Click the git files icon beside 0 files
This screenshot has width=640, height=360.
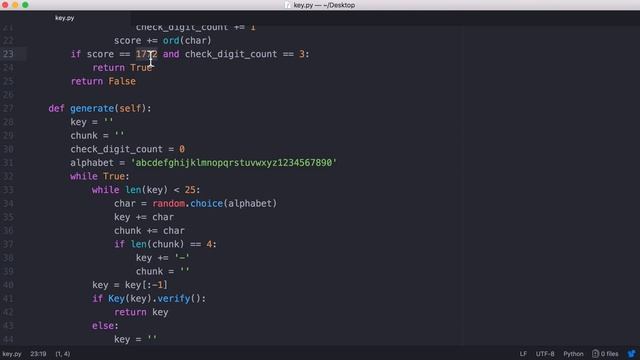tap(595, 354)
